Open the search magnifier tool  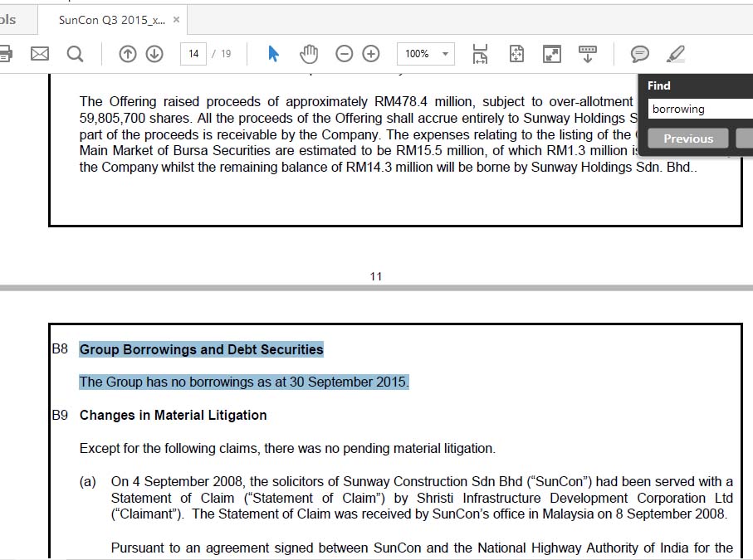click(x=75, y=54)
